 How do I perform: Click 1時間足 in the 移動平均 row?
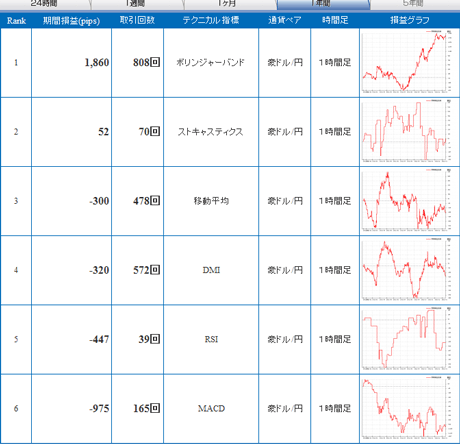click(x=335, y=201)
